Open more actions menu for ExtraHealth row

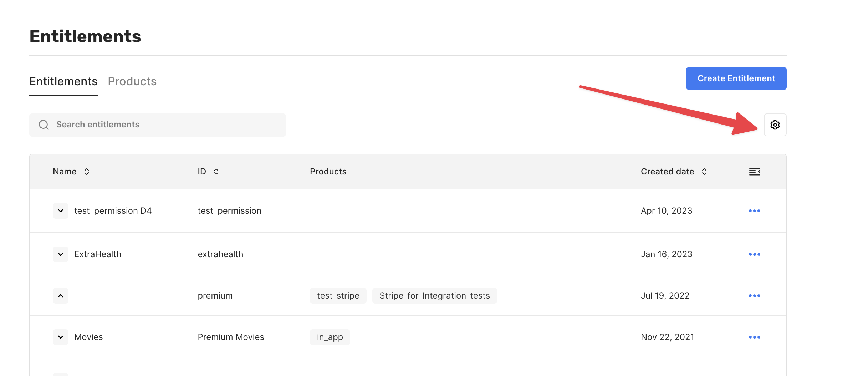[x=754, y=254]
